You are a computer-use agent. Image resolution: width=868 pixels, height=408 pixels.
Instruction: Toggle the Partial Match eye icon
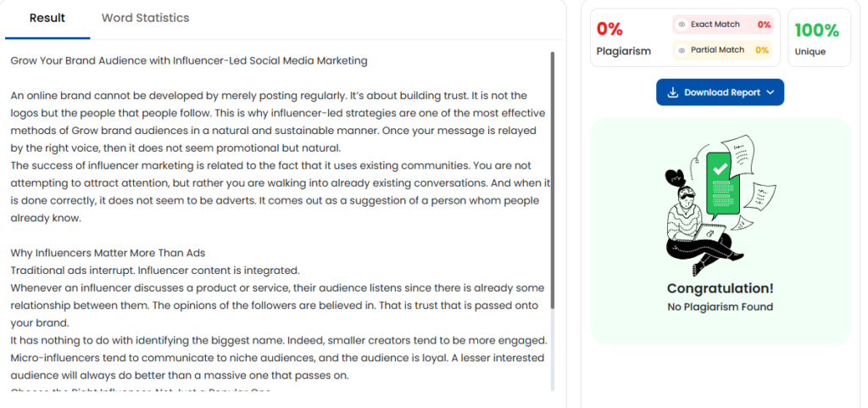coord(682,50)
